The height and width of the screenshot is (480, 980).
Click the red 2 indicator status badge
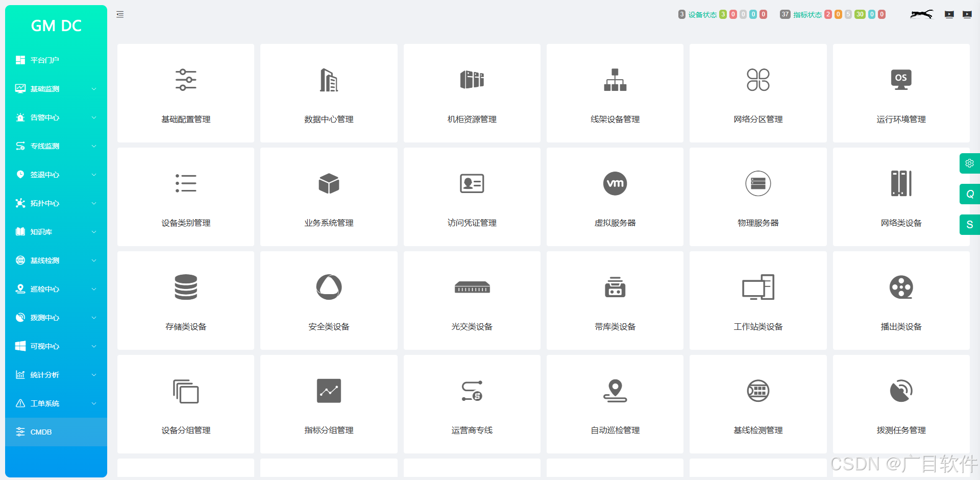point(828,14)
